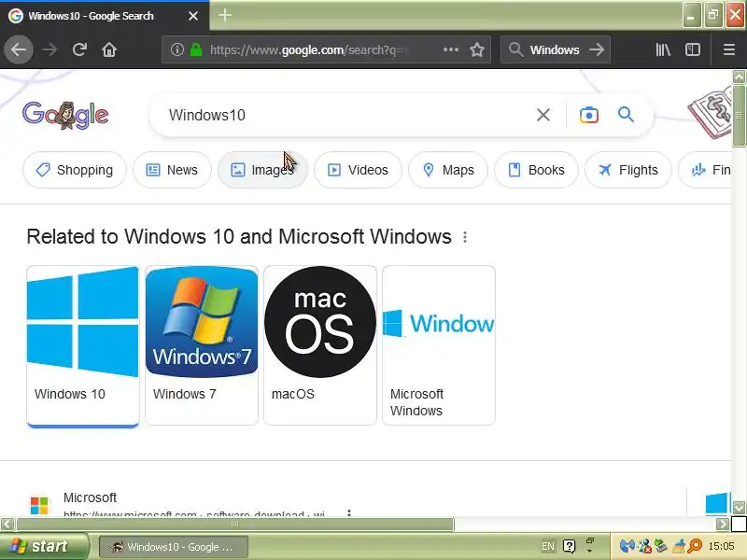Open the Microsoft search result
The height and width of the screenshot is (560, 747).
point(90,497)
